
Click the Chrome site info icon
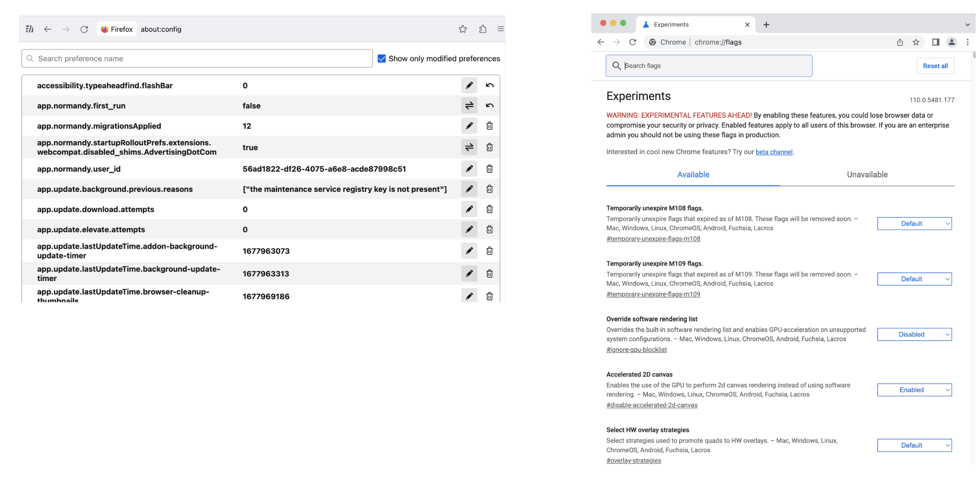point(652,42)
